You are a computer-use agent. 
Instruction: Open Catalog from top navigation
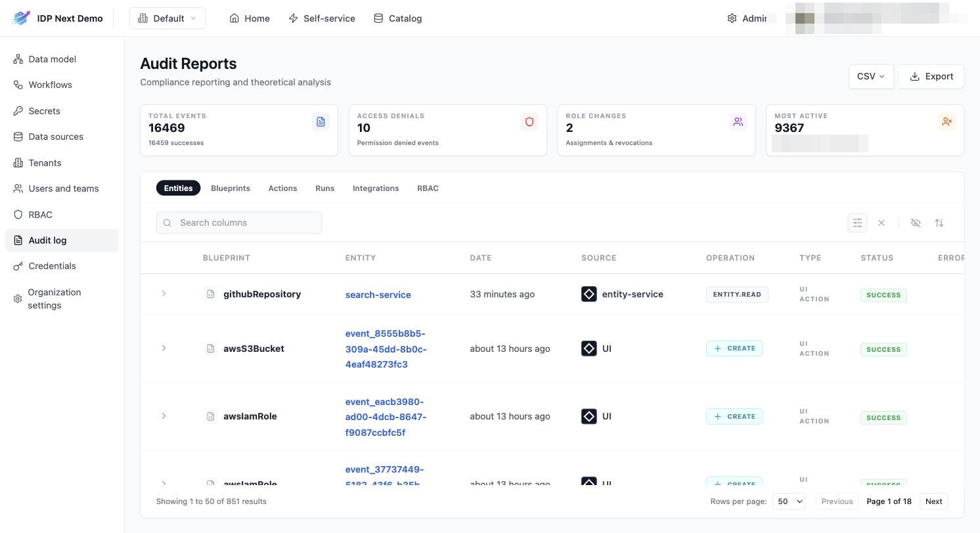pos(397,18)
